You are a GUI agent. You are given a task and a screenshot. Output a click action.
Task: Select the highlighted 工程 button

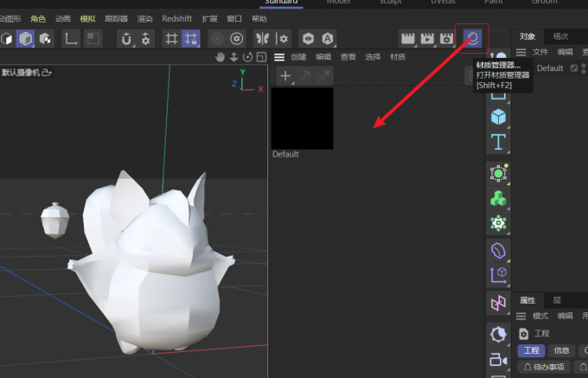click(x=532, y=350)
